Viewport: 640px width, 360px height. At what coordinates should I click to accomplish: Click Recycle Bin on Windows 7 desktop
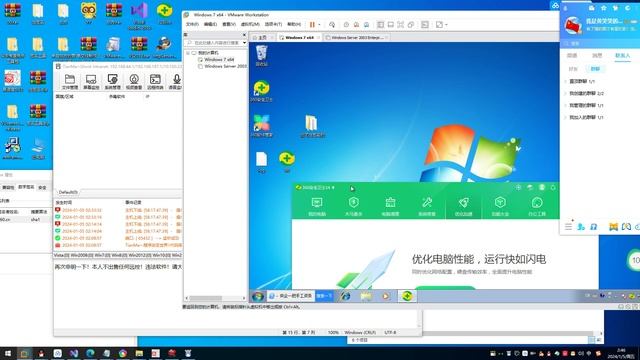(x=262, y=56)
